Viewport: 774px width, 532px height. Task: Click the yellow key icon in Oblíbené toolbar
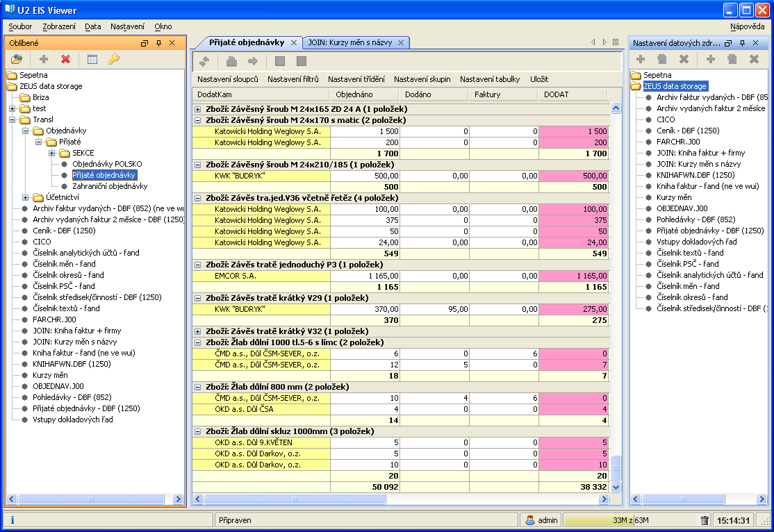click(113, 60)
